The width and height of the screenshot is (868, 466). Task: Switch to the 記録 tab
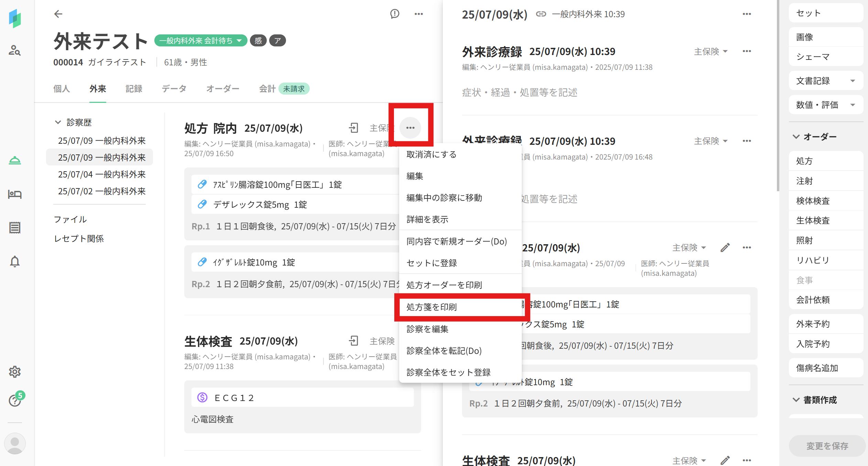point(134,89)
